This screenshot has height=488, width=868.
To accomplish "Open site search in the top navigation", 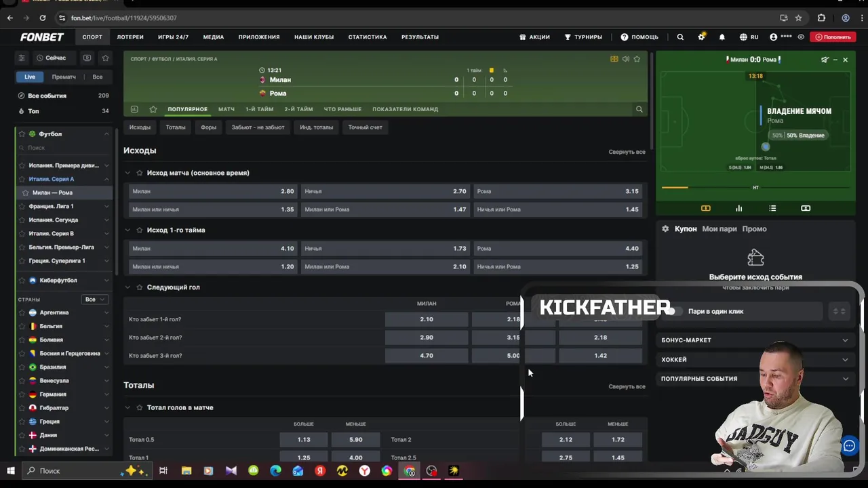I will click(680, 37).
